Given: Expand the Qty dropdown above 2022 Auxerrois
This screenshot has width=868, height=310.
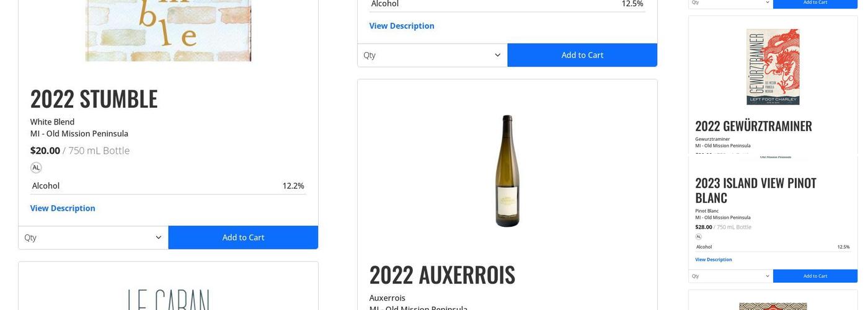Looking at the screenshot, I should click(x=432, y=55).
